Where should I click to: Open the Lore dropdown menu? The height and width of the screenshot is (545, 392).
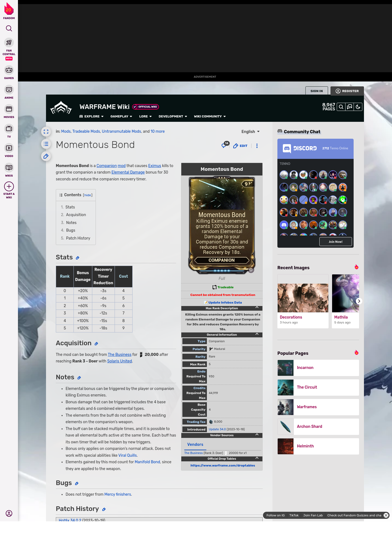pos(145,116)
